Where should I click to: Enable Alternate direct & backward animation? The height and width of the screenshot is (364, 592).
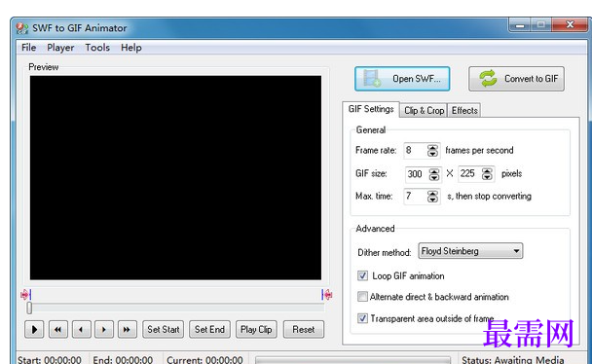(362, 297)
